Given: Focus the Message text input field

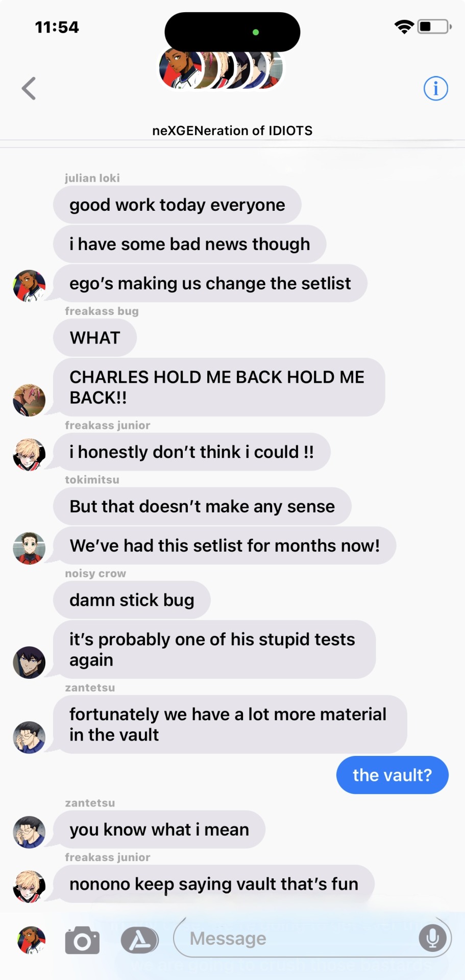Looking at the screenshot, I should [x=312, y=938].
